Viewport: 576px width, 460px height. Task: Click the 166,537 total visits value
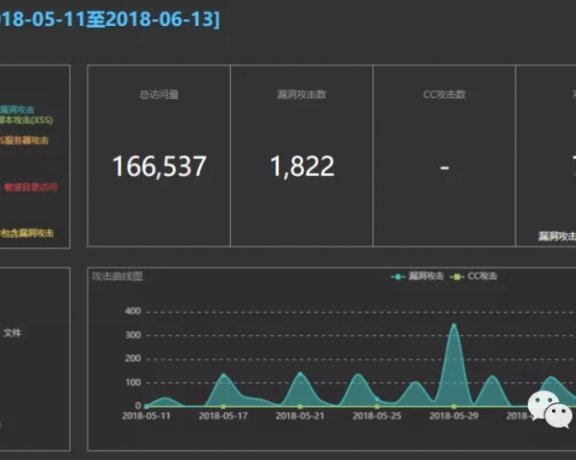point(159,166)
